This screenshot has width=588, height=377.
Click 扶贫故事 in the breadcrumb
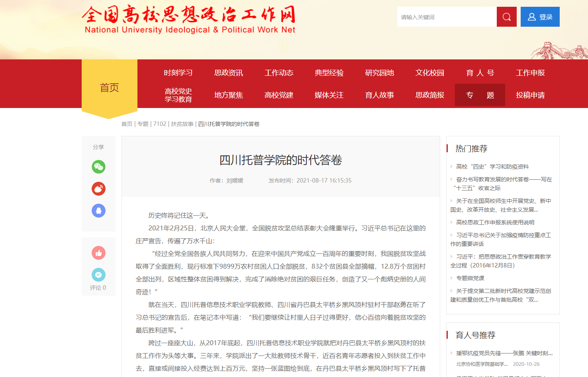point(182,124)
